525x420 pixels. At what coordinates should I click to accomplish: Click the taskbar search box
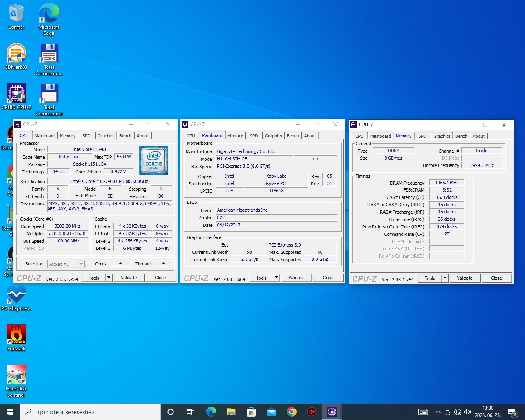coord(90,412)
